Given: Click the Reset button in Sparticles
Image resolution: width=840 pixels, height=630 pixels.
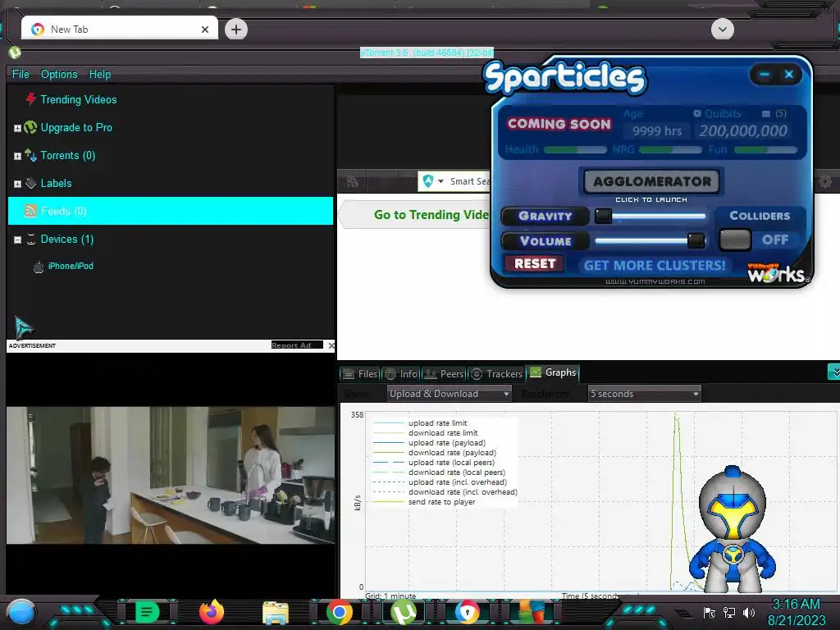Looking at the screenshot, I should pos(535,263).
